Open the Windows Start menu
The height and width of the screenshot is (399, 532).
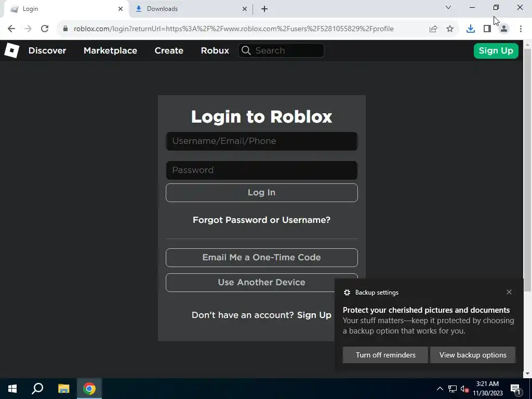[12, 389]
